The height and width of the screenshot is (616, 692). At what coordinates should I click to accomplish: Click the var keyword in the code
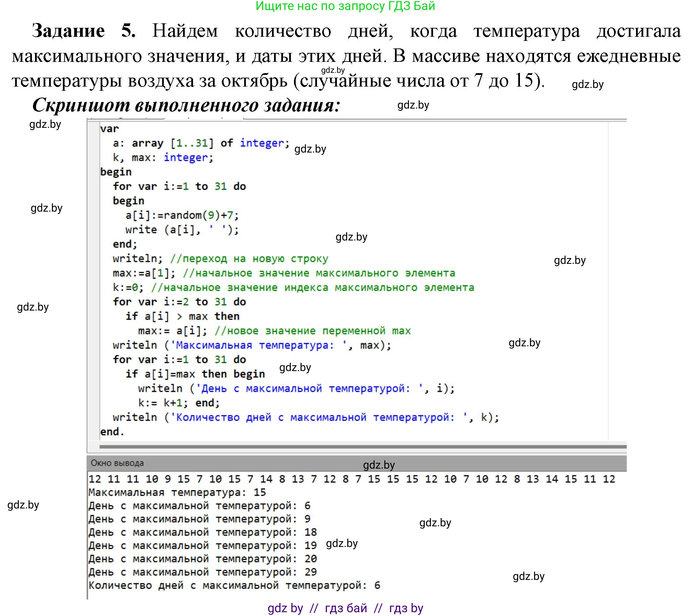point(110,128)
